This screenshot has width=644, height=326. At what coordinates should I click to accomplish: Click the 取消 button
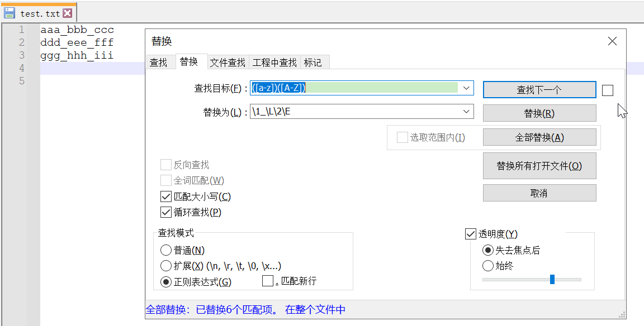[539, 193]
